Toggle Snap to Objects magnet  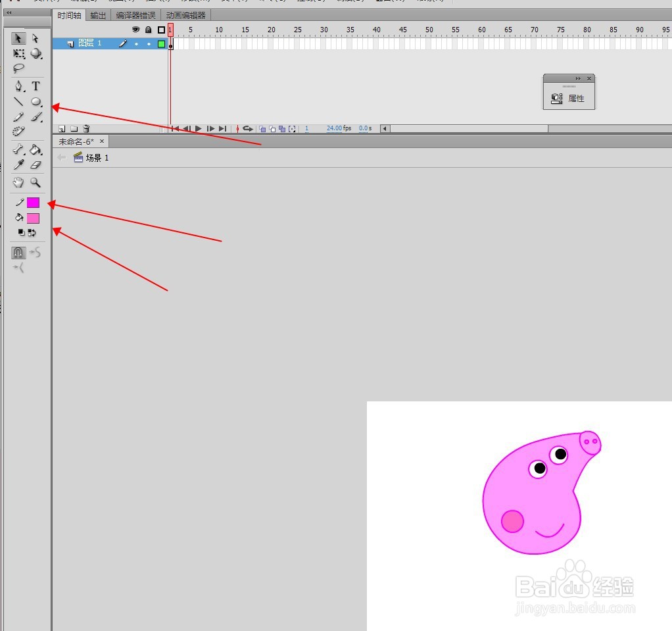[18, 253]
